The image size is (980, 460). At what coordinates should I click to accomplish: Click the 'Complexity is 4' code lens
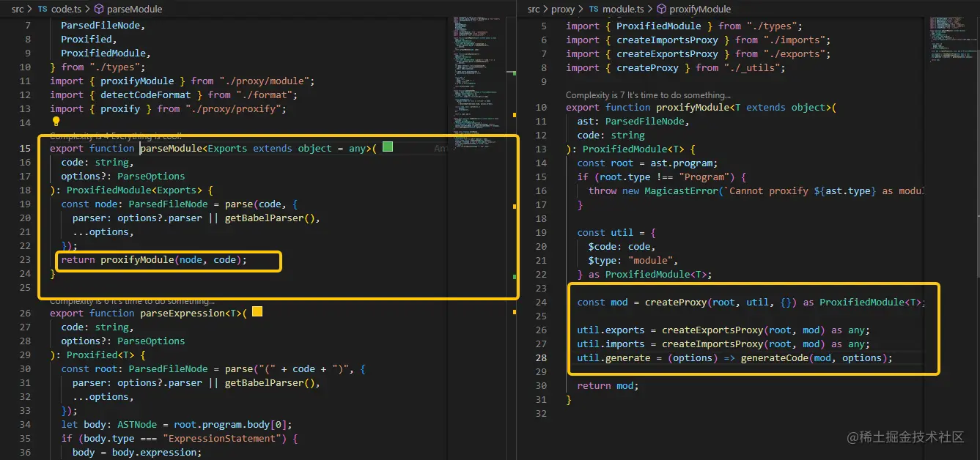[x=116, y=136]
